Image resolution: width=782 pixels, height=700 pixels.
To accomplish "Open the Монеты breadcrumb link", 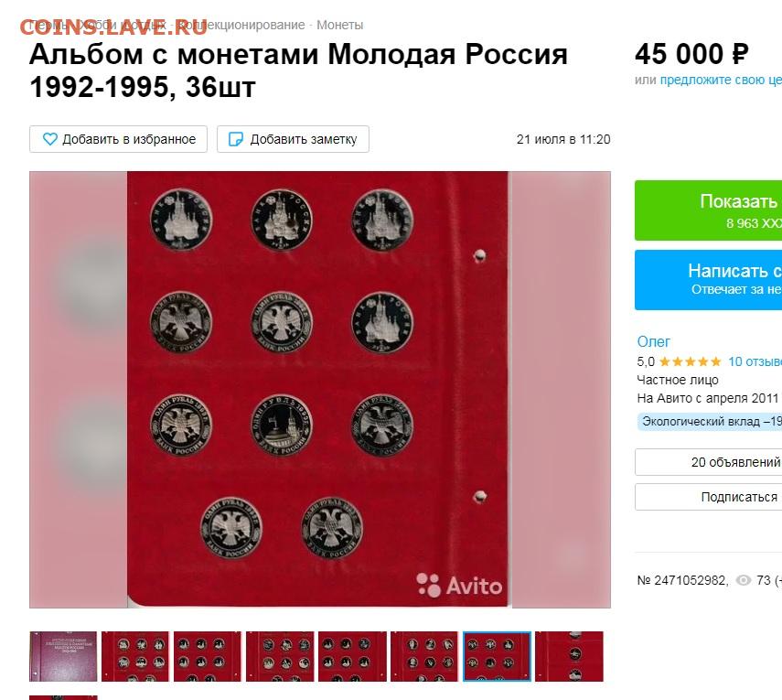I will tap(339, 25).
